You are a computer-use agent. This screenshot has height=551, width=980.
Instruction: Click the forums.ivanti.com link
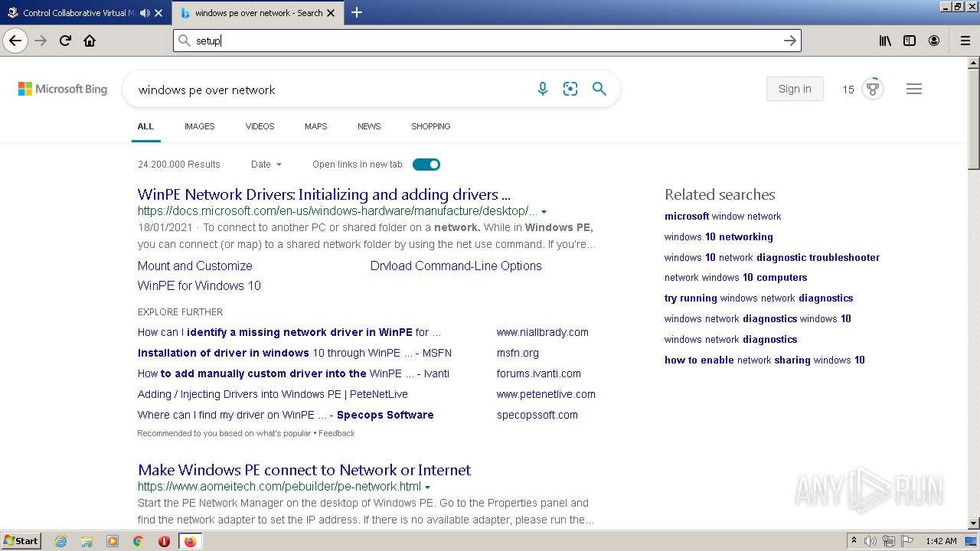[539, 373]
